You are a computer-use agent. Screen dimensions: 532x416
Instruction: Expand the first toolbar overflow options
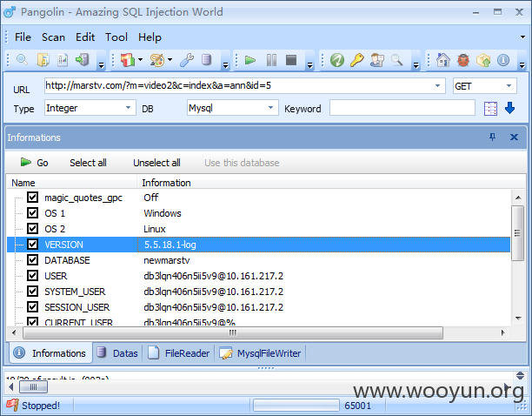pos(102,65)
